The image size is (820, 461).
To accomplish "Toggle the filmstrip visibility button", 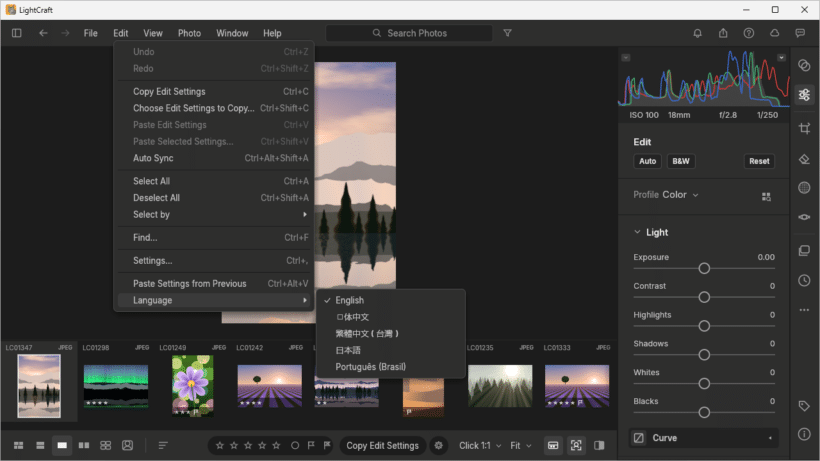I will click(553, 445).
